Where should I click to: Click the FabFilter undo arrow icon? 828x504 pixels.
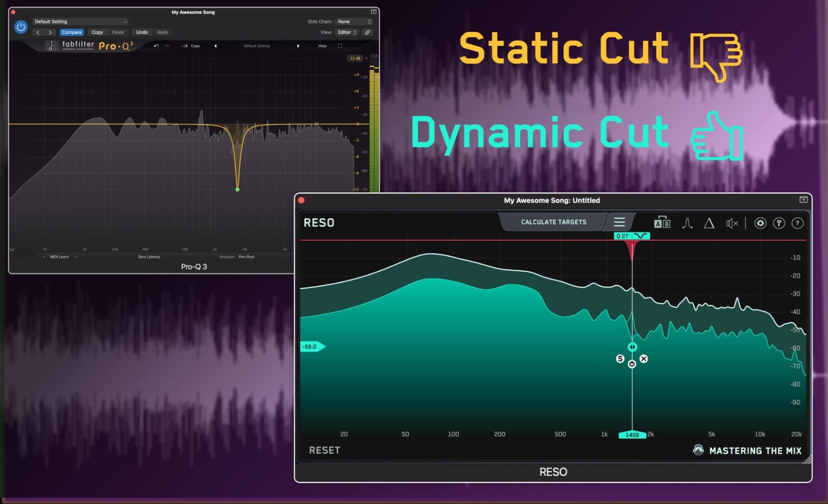(x=156, y=46)
